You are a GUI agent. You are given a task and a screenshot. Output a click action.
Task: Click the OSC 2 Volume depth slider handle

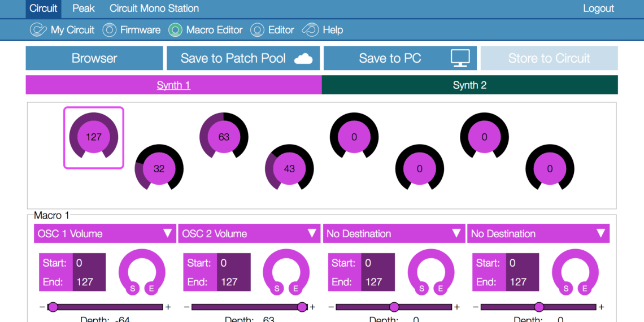point(302,307)
